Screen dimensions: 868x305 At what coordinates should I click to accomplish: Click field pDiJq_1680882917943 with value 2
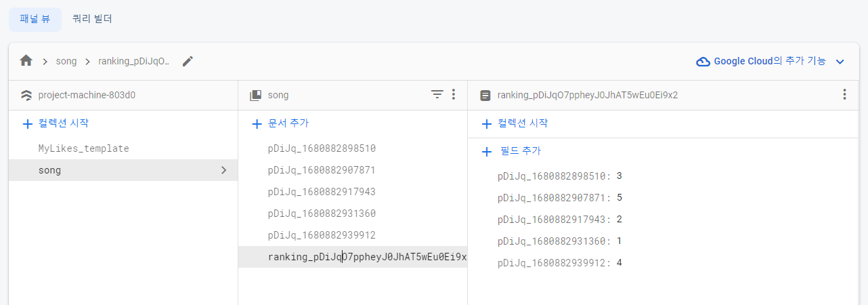559,220
